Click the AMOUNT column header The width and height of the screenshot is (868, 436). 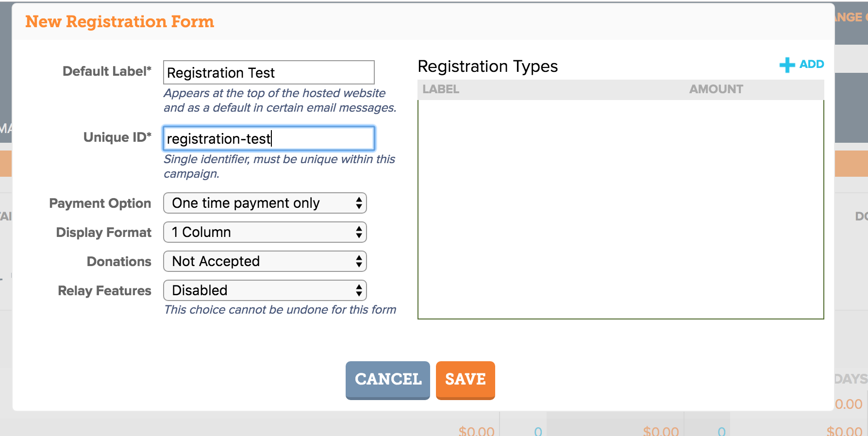[x=716, y=89]
